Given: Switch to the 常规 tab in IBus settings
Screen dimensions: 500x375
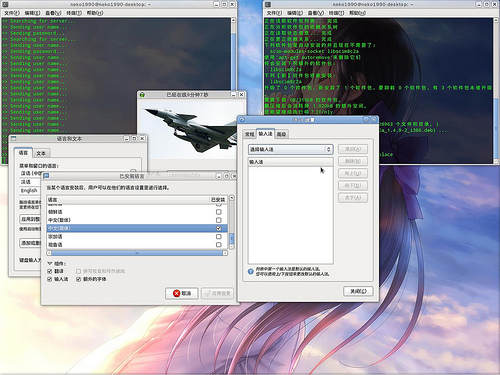Looking at the screenshot, I should (x=249, y=134).
